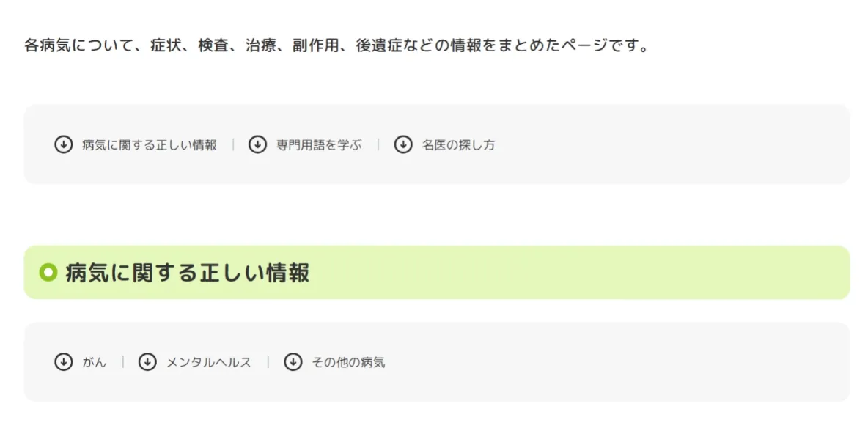Click the divider between 専門用語を学ぶ and 名医の探し方

click(x=378, y=144)
